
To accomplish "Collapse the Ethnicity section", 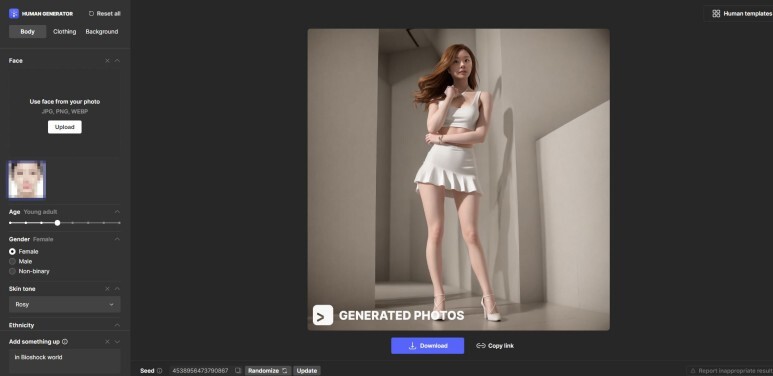I will point(117,325).
